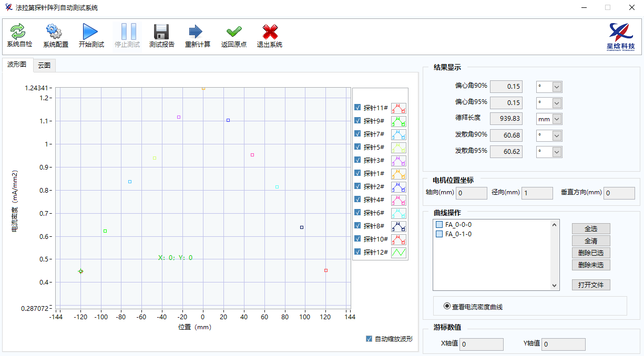Exit via 退出系统 red X icon
Image resolution: width=644 pixels, height=356 pixels.
[270, 33]
